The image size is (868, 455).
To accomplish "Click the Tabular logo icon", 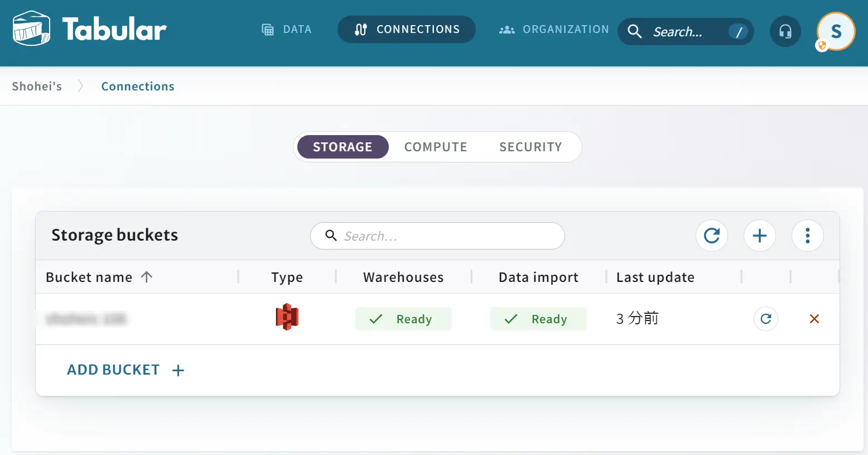I will pyautogui.click(x=31, y=29).
